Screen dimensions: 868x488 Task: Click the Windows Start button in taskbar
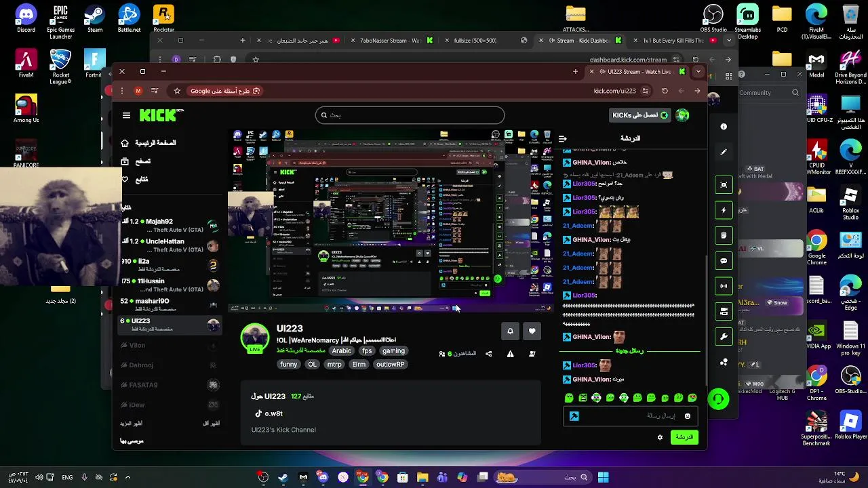click(x=603, y=477)
